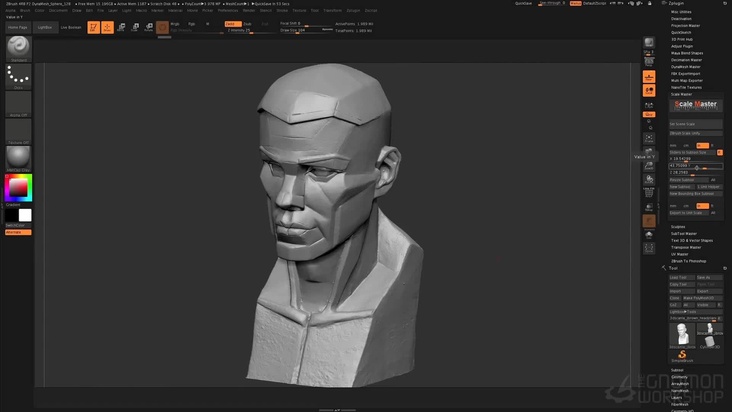Activate the Scale transform icon
The image size is (732, 412).
coord(135,28)
